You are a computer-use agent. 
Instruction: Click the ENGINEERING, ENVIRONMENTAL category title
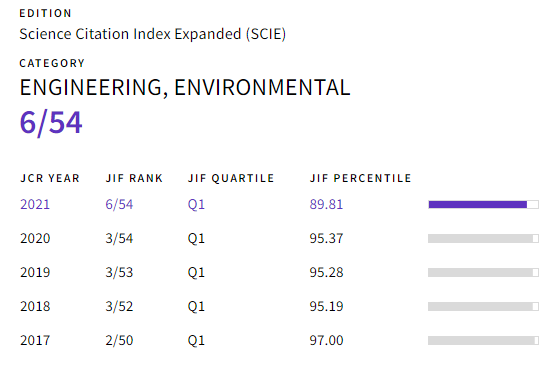point(185,88)
